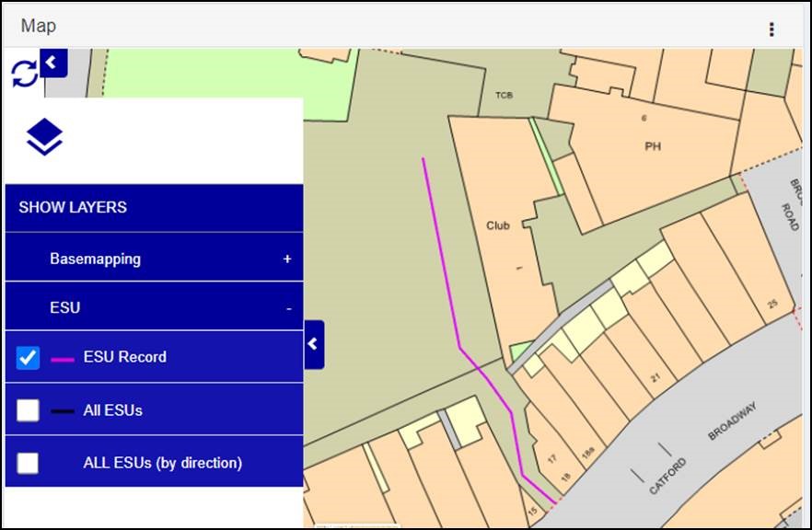Open the layers stack icon

click(x=44, y=137)
